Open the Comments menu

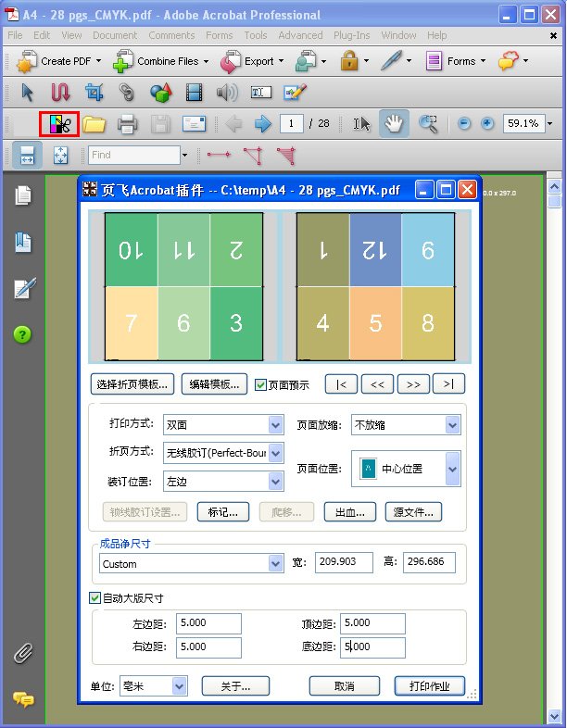tap(171, 35)
